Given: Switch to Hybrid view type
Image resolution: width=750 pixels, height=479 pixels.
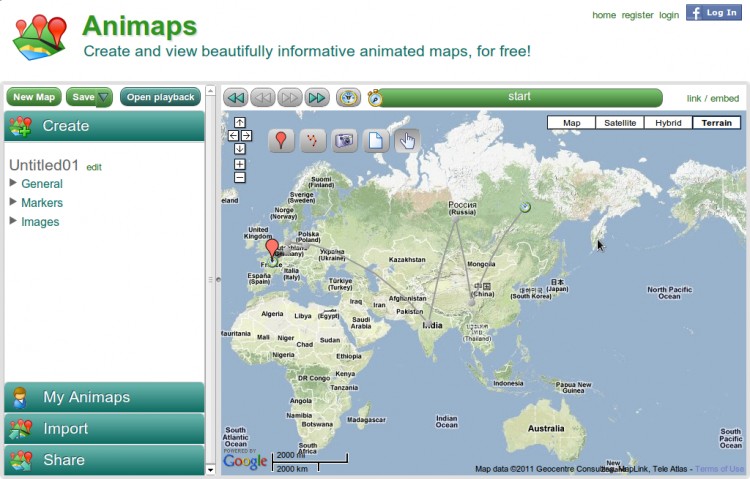Looking at the screenshot, I should coord(668,123).
